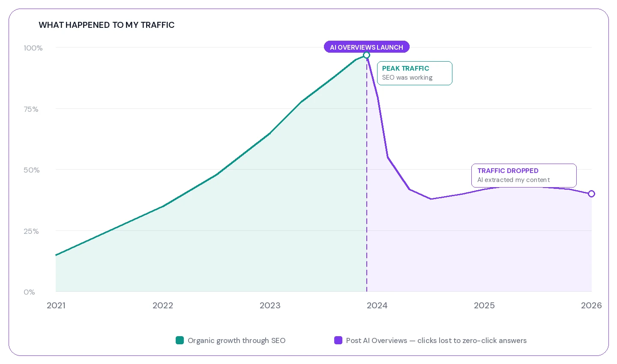Click the 0% y-axis label
The image size is (617, 364).
29,292
